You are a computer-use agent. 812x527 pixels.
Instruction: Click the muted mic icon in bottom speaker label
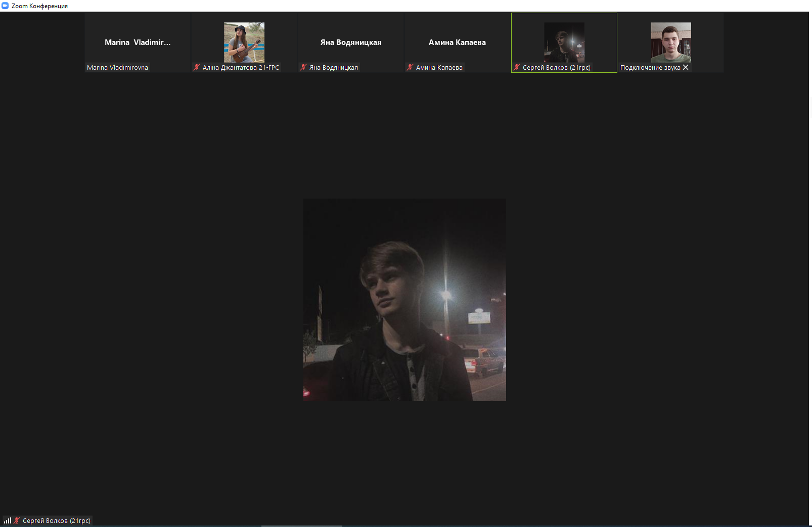(17, 520)
